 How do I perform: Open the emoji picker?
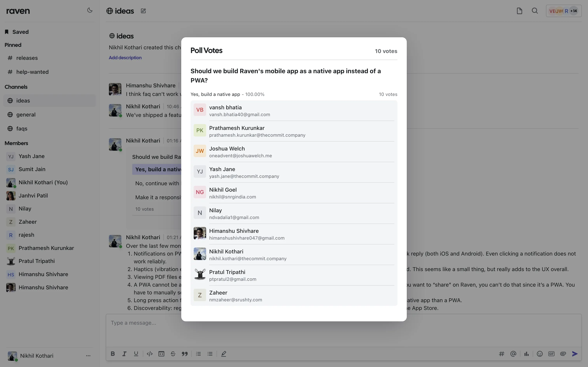tap(540, 354)
